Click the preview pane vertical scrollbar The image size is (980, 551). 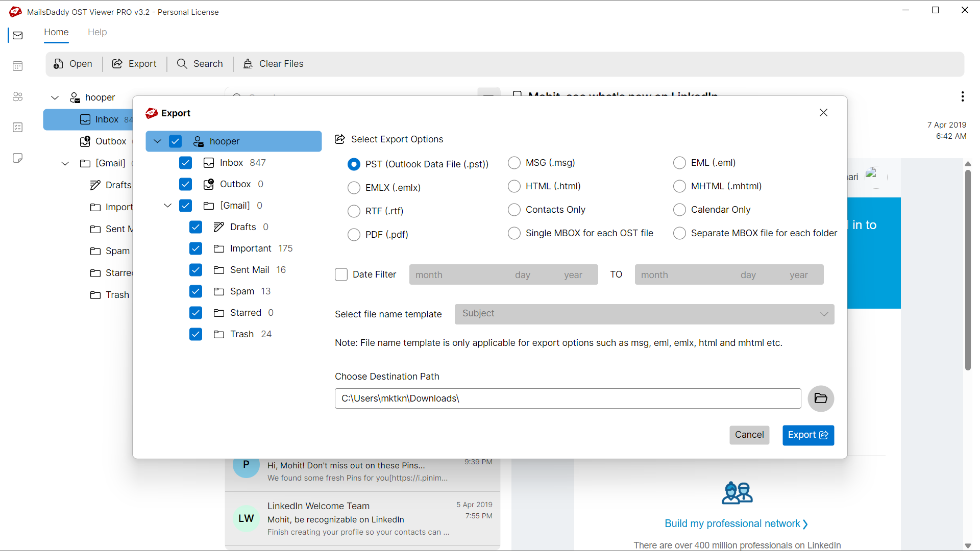[968, 270]
